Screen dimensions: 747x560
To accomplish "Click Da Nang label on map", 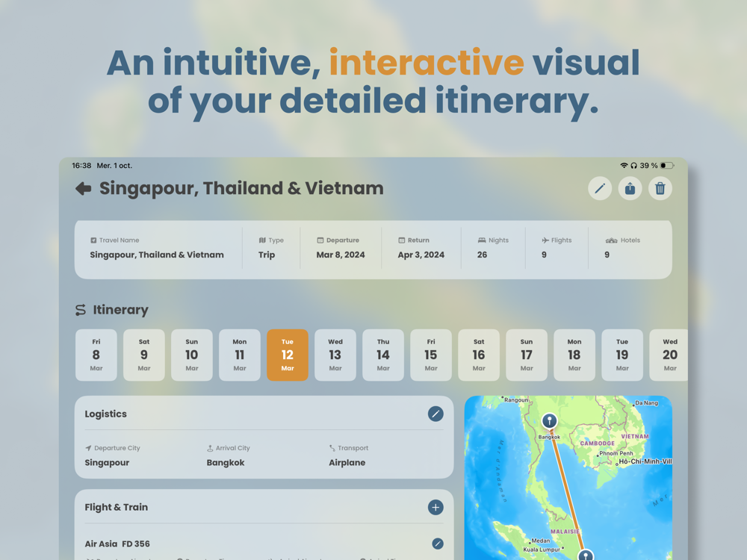I will 646,403.
